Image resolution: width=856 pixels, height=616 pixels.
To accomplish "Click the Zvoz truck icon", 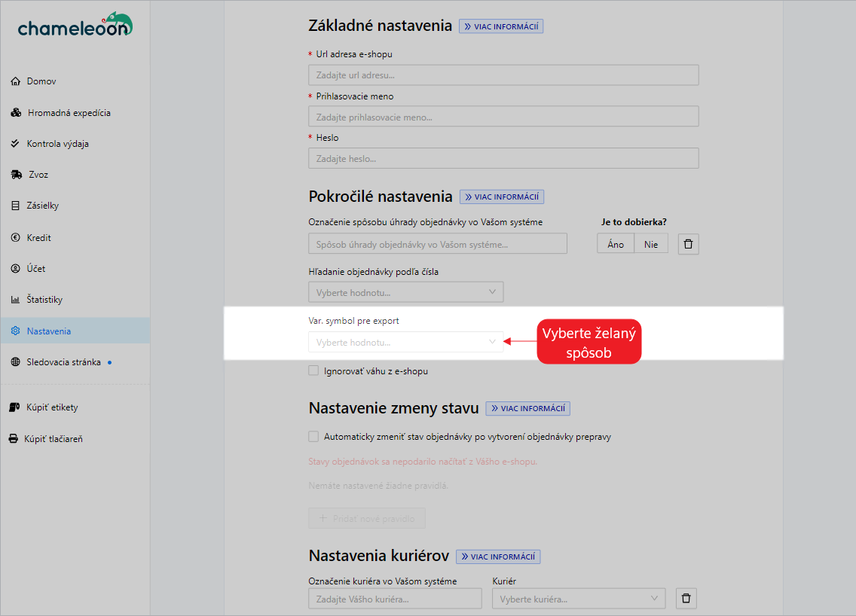I will (17, 174).
